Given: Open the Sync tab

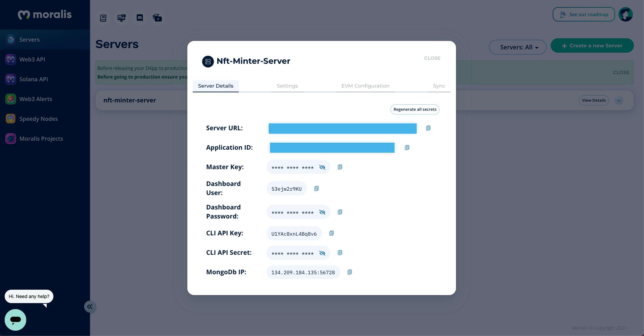Looking at the screenshot, I should pos(439,86).
